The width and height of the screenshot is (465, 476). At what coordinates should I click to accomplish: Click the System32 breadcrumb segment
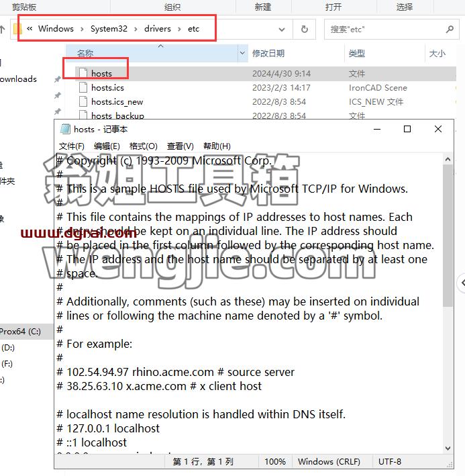pyautogui.click(x=109, y=29)
